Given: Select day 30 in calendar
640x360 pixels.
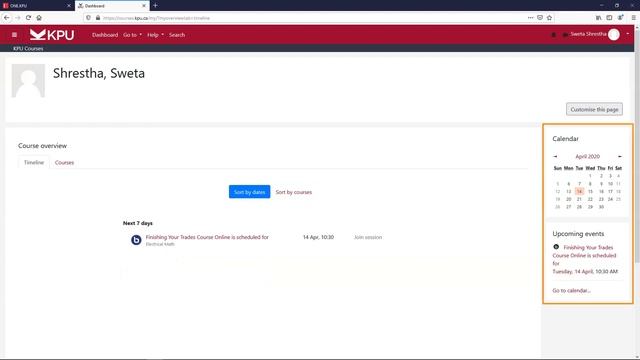Looking at the screenshot, I should [601, 207].
